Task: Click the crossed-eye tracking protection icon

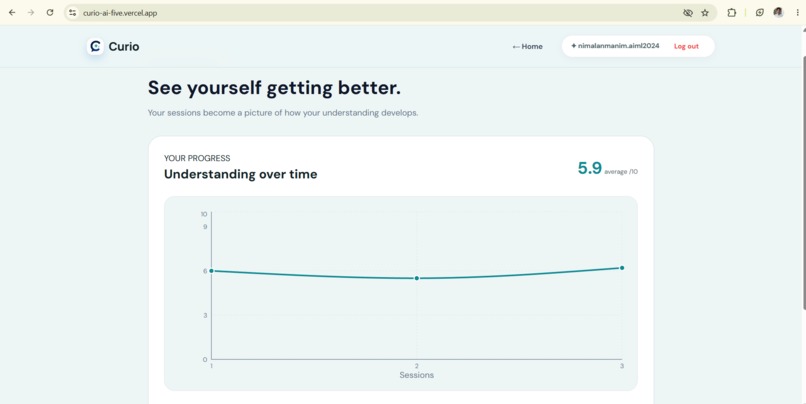Action: (x=688, y=13)
